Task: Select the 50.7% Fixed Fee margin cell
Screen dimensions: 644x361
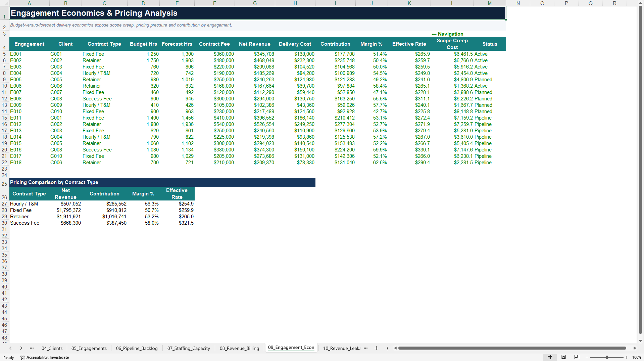Action: (143, 210)
